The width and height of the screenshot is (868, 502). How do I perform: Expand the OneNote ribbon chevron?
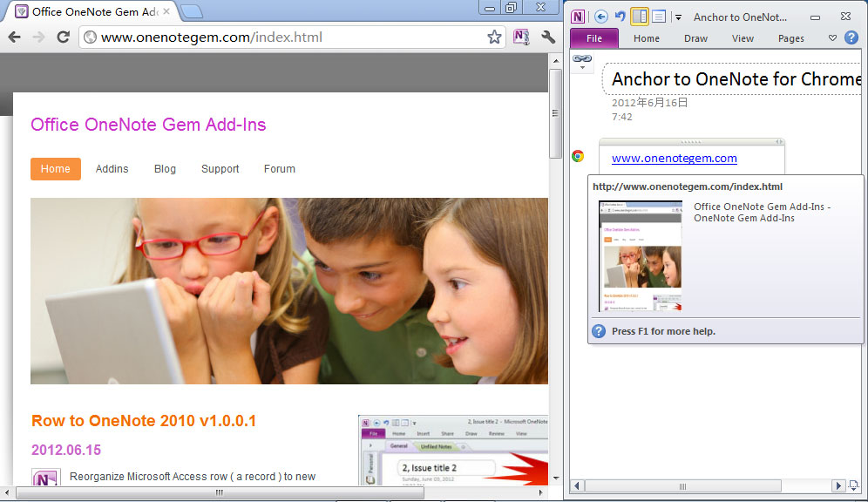click(x=832, y=37)
